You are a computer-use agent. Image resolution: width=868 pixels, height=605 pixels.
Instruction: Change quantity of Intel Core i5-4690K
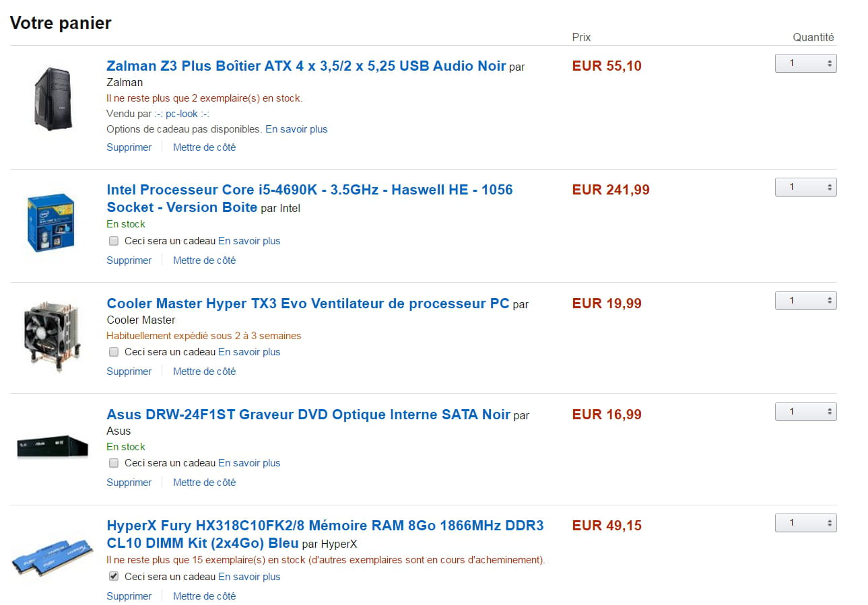click(805, 188)
